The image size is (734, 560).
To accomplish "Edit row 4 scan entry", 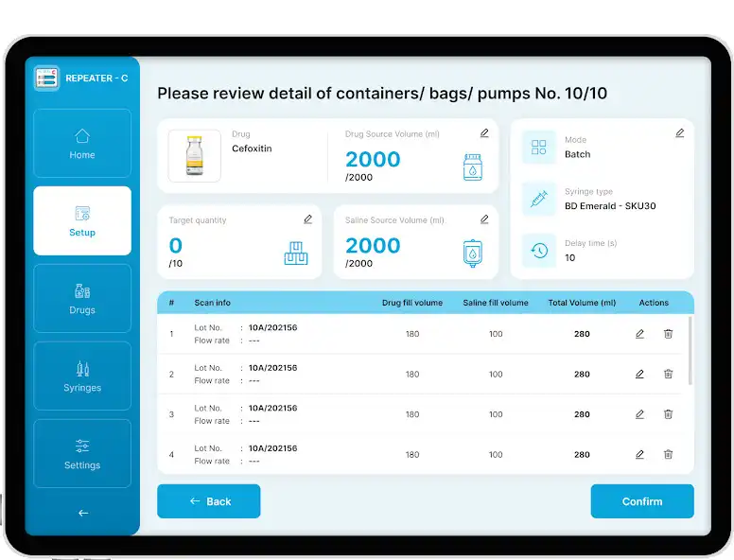I will (x=639, y=455).
